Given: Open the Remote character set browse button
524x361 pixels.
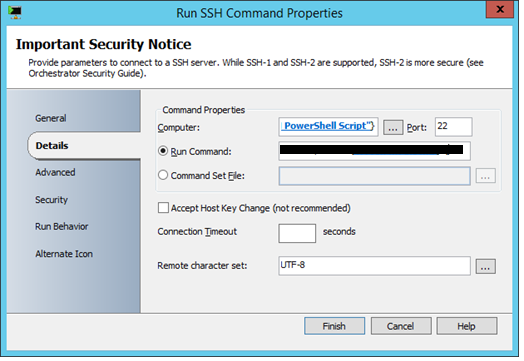Looking at the screenshot, I should (486, 266).
